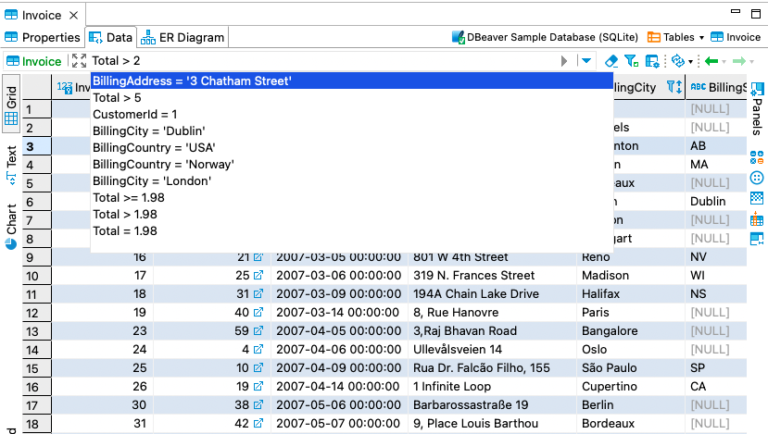This screenshot has height=434, width=768.
Task: Click the expand filter field icon
Action: 79,61
